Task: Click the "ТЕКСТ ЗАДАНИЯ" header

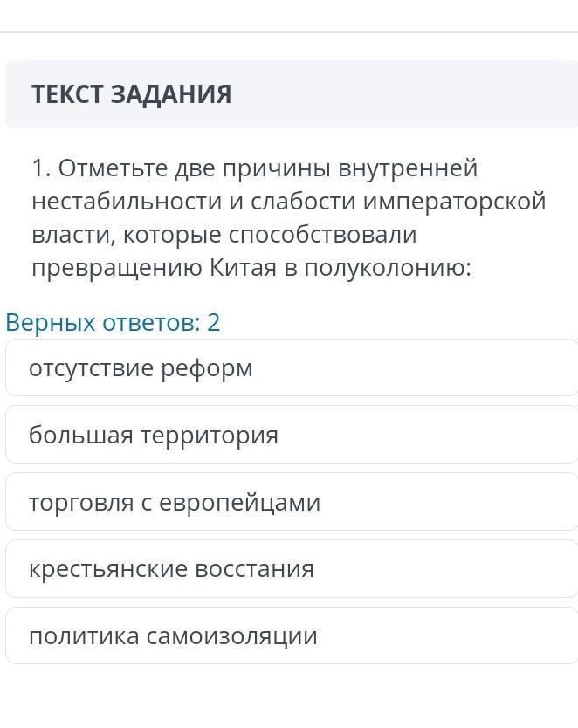Action: 132,94
